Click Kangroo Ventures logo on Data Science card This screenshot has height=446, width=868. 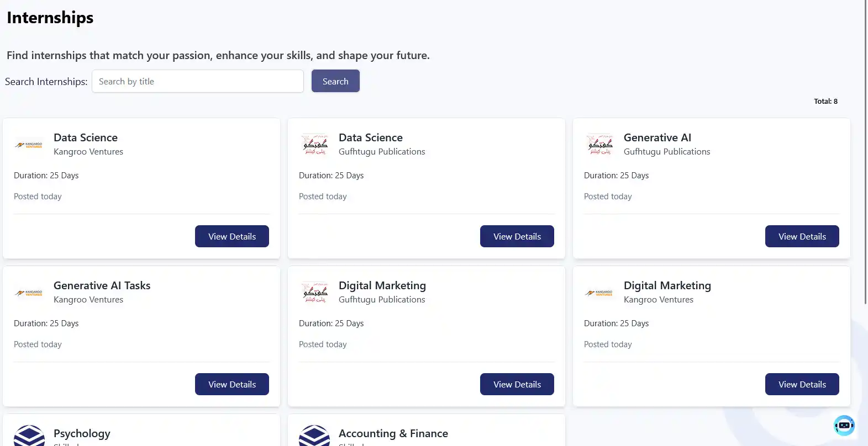[29, 145]
